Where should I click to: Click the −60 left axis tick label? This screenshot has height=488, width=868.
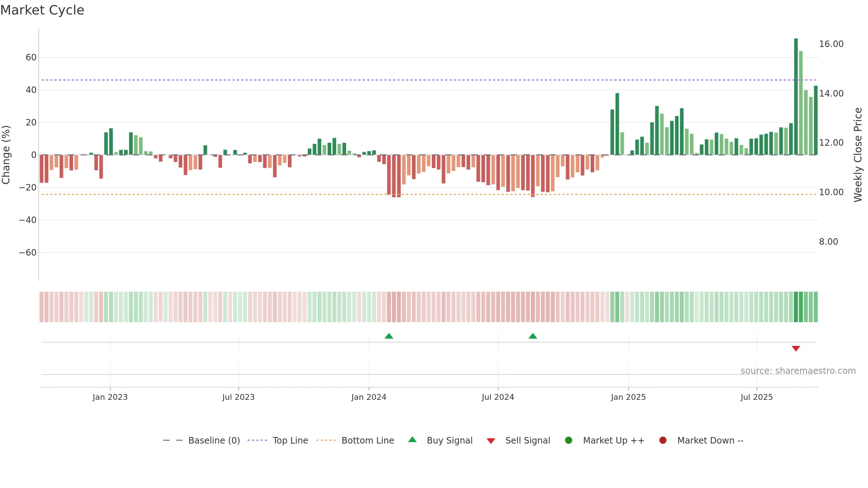pos(28,253)
